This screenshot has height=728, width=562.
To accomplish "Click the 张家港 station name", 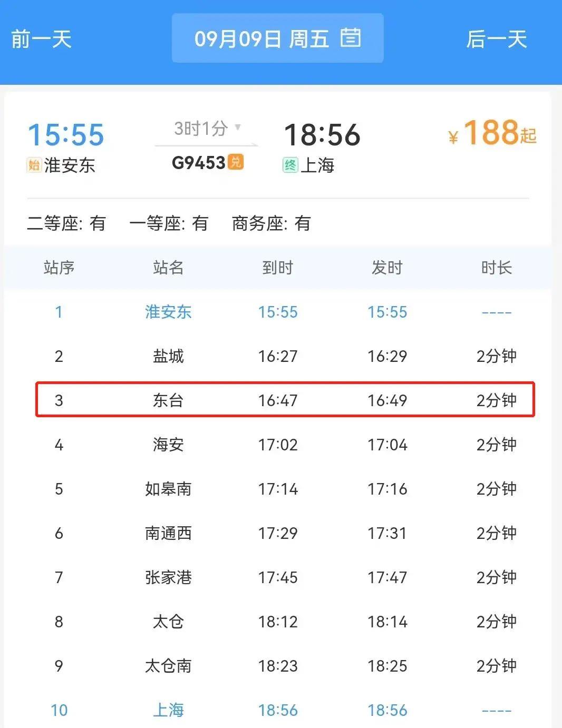I will point(168,577).
